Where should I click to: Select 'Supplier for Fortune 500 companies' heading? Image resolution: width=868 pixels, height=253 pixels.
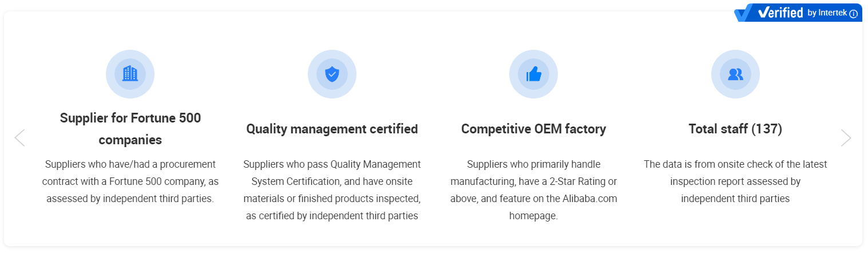click(x=130, y=129)
